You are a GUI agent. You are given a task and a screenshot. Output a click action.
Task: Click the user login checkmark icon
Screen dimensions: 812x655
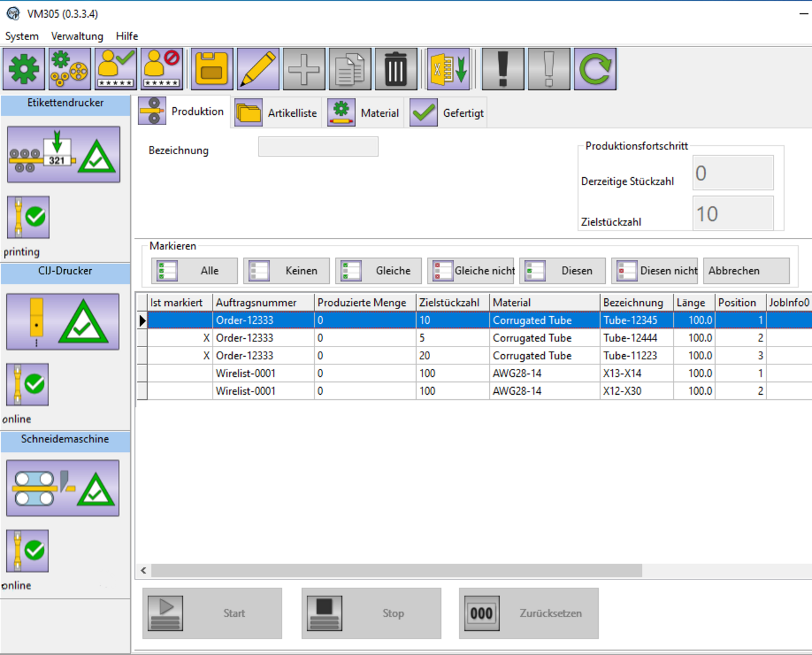(x=115, y=69)
